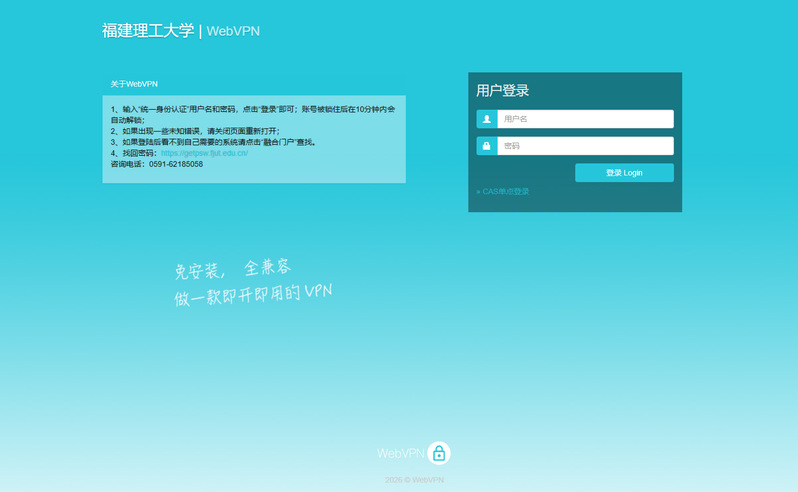Click the 关于WebVPN panel heading
Image resolution: width=798 pixels, height=492 pixels.
click(134, 84)
